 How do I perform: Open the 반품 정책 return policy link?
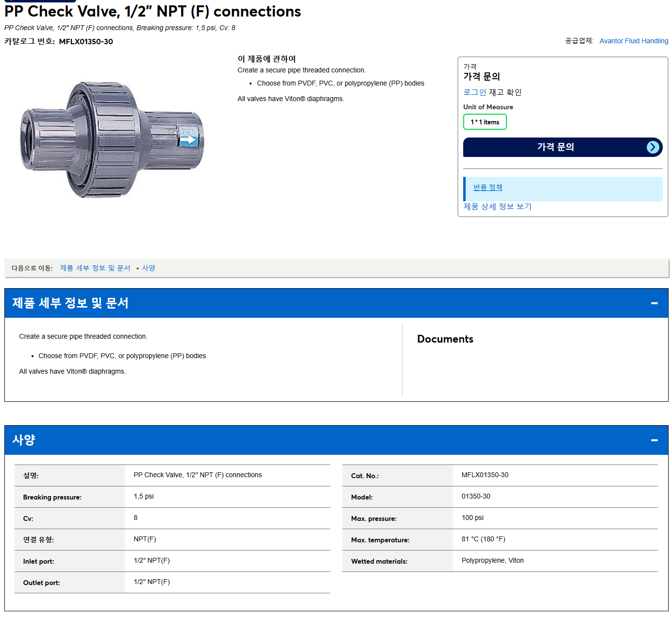coord(487,188)
